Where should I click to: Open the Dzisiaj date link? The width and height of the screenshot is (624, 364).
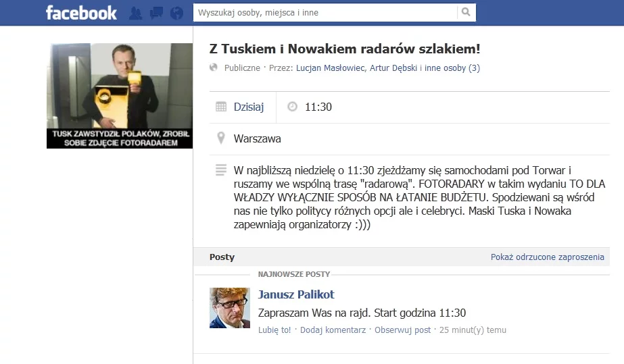[249, 107]
